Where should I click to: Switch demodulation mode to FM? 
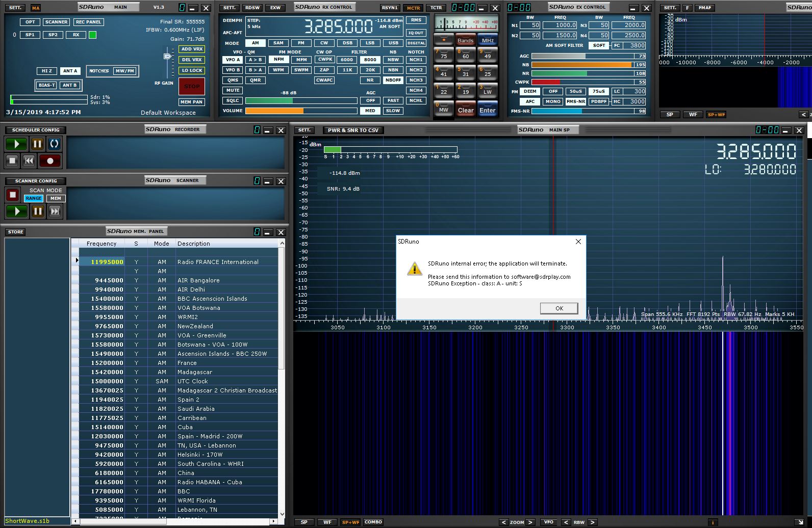(x=301, y=43)
